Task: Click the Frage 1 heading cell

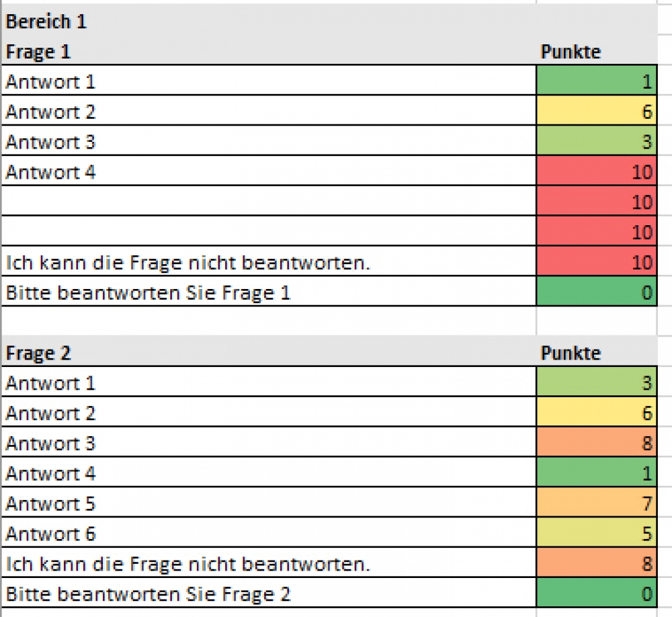Action: [x=269, y=50]
